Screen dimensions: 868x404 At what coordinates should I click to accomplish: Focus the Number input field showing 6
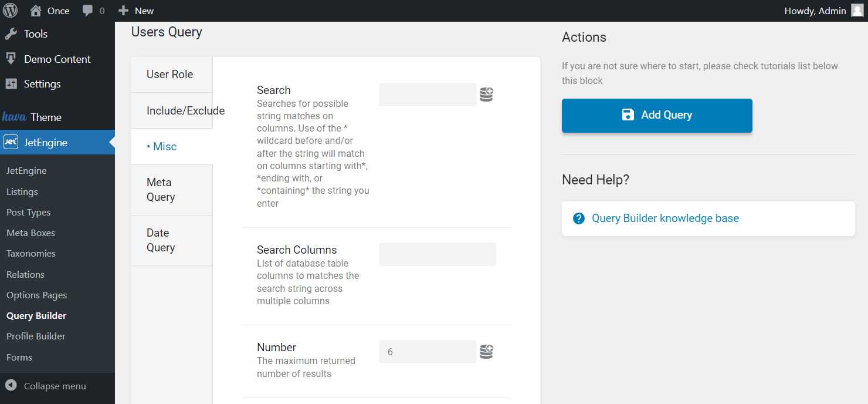point(428,352)
